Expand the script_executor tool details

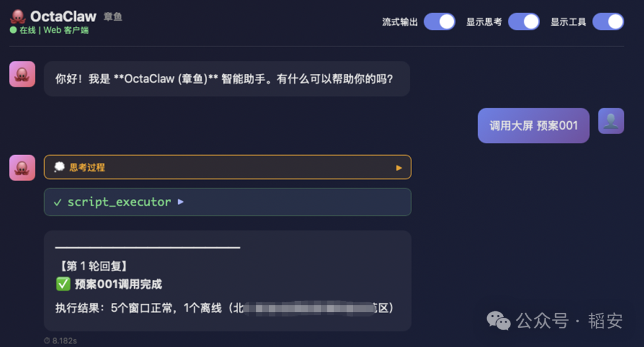click(181, 202)
